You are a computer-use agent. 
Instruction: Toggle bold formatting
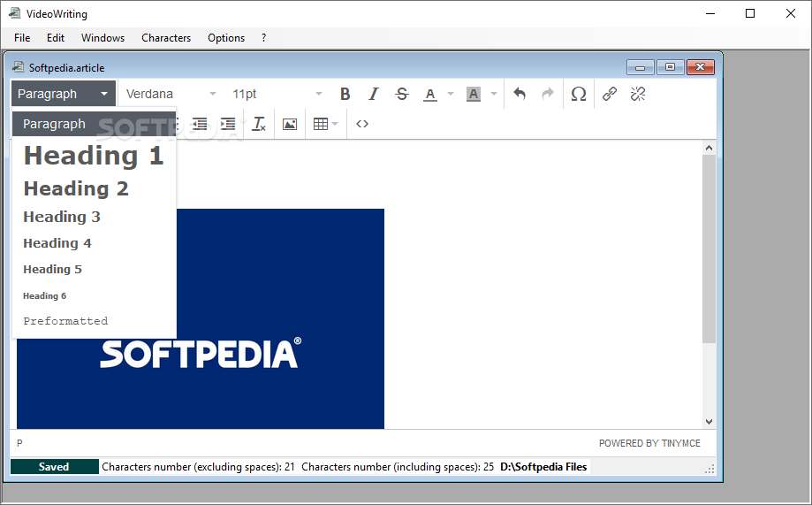tap(345, 94)
